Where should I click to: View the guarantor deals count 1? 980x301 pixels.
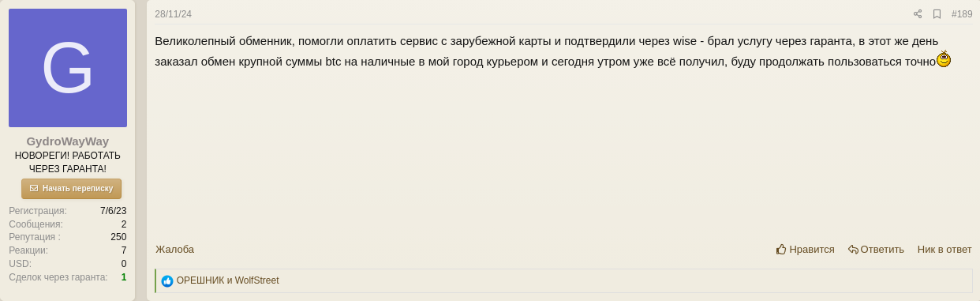pos(124,277)
